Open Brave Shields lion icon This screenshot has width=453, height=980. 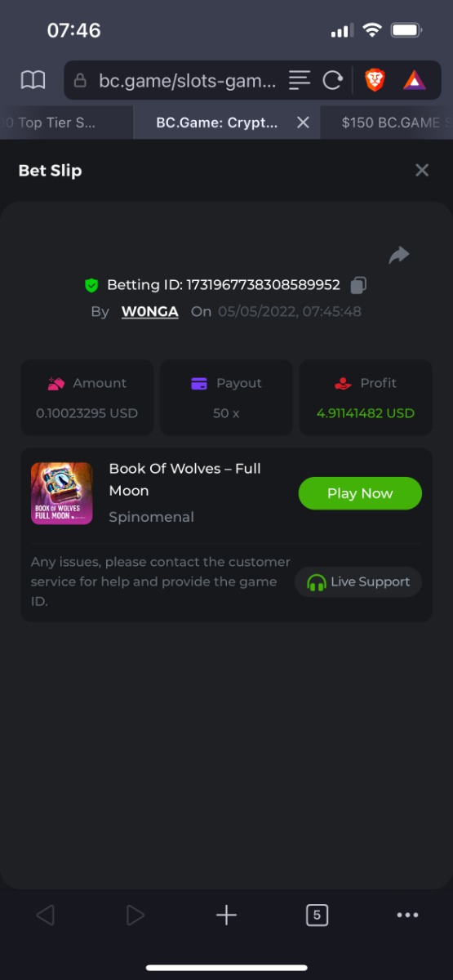(x=375, y=80)
